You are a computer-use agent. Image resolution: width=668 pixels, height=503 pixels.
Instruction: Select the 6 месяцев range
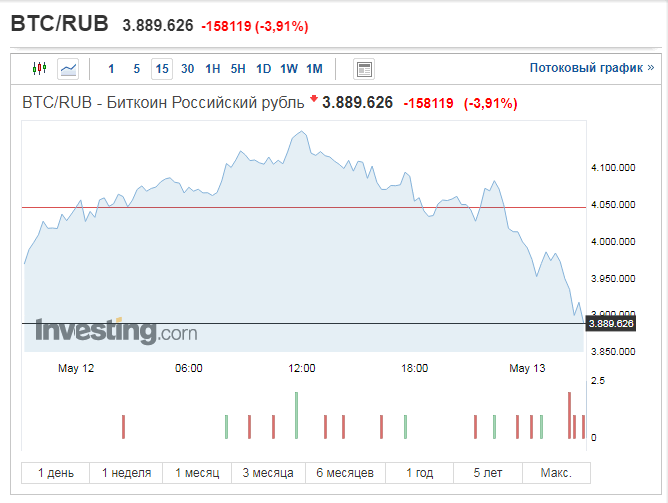click(345, 473)
